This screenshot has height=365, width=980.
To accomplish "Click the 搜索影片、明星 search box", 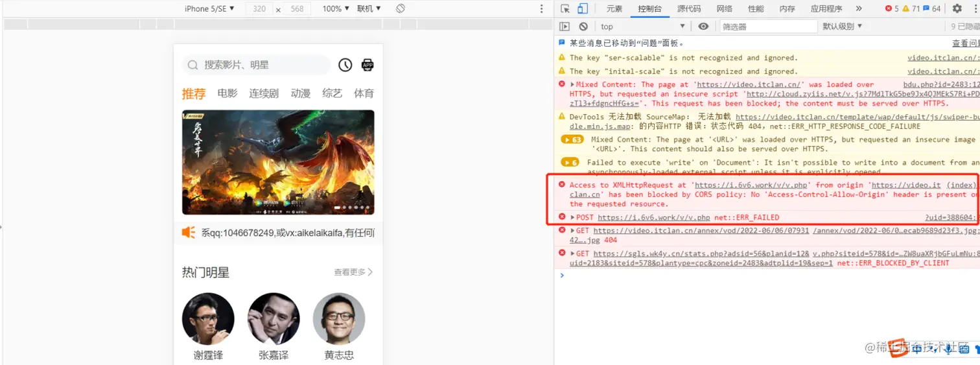I will (257, 65).
